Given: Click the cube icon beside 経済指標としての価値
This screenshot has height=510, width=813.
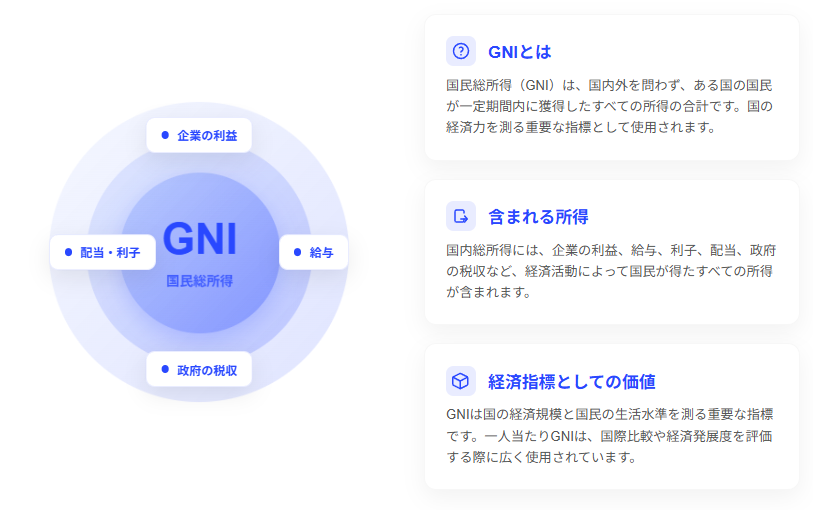Looking at the screenshot, I should (460, 381).
